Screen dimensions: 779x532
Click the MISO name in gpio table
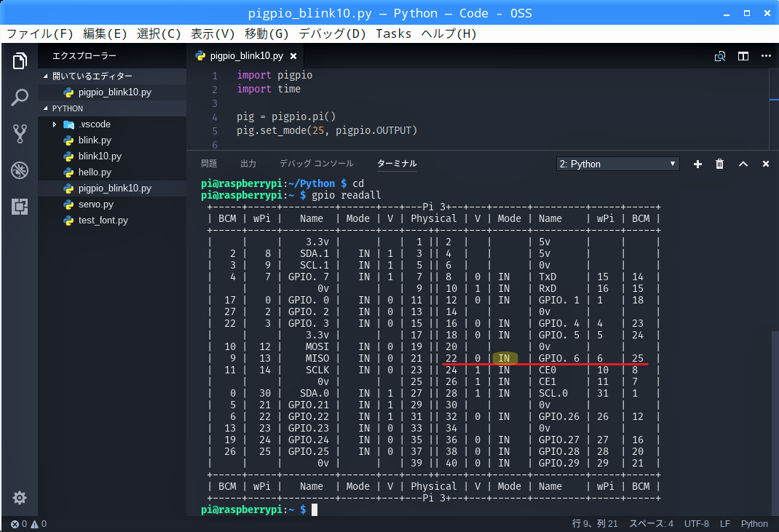point(317,358)
